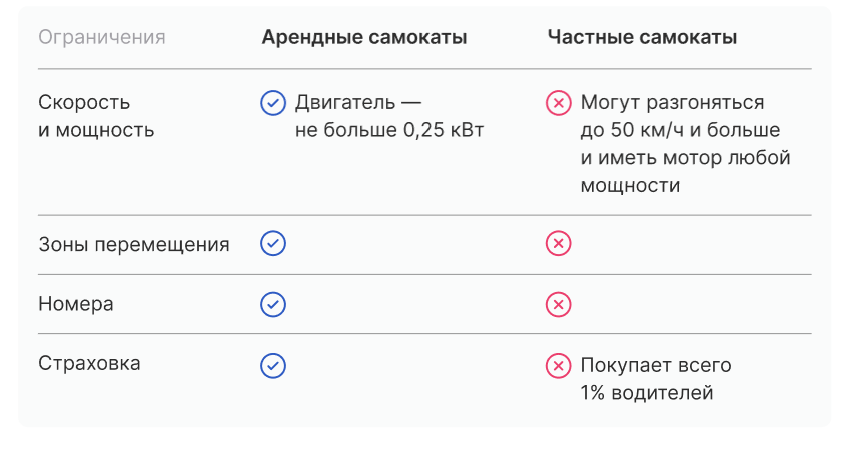Viewport: 855px width, 459px height.
Task: Select the Частные самокаты column header
Action: tap(642, 38)
